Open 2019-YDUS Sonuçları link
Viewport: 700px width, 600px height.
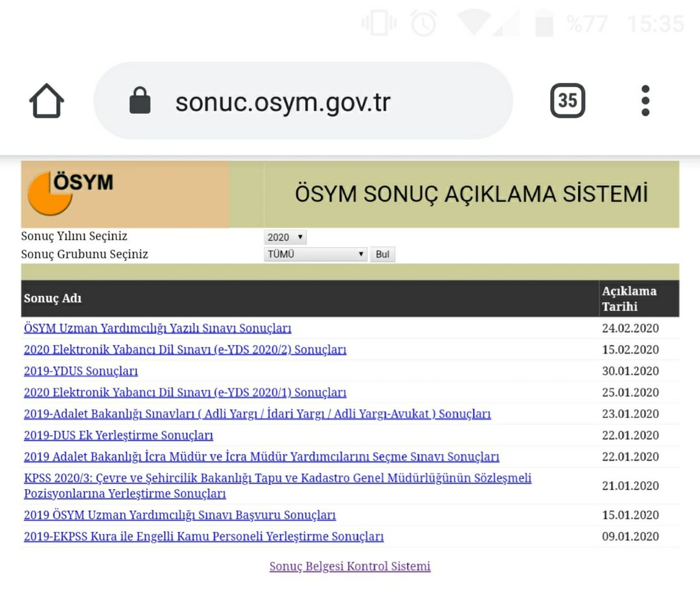(x=81, y=371)
